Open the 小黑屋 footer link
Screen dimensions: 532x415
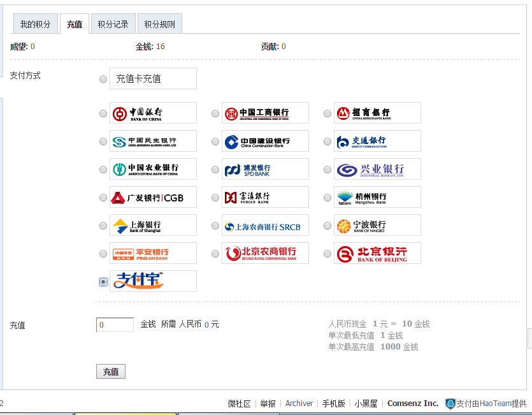click(x=366, y=404)
